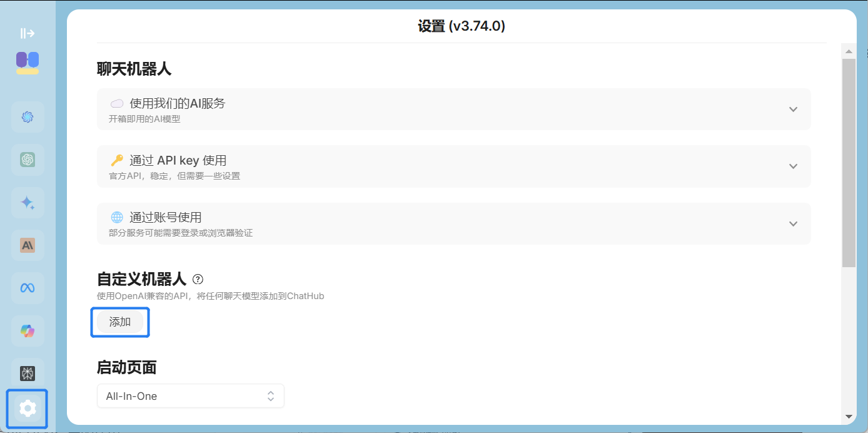The height and width of the screenshot is (433, 868).
Task: Open the Gemini sparkle bot
Action: pyautogui.click(x=28, y=203)
